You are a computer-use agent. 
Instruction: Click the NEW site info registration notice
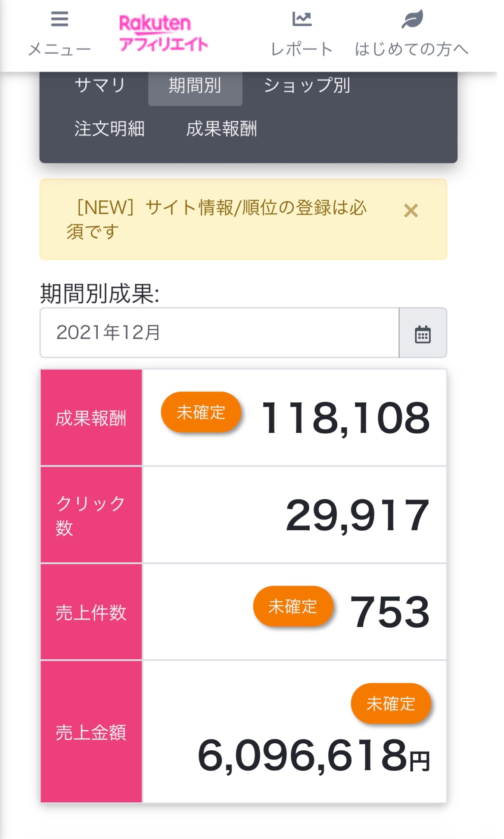pyautogui.click(x=215, y=219)
